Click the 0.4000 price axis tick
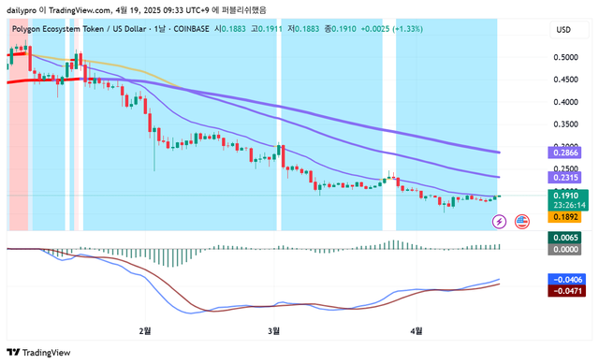Viewport: 599px width, 364px height. (x=565, y=102)
